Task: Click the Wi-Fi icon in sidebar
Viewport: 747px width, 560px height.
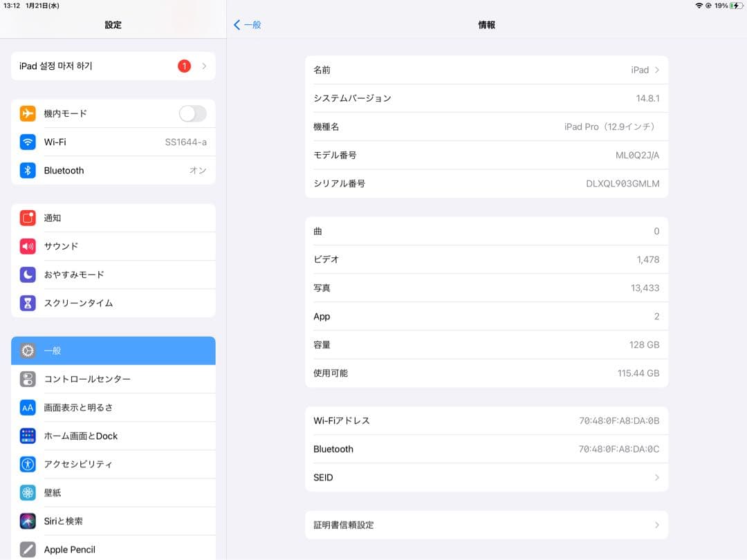Action: [x=28, y=142]
